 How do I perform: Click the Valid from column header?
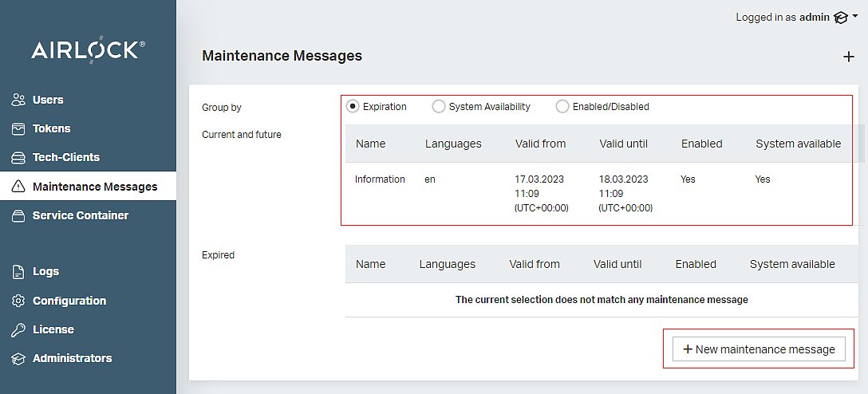coord(540,144)
